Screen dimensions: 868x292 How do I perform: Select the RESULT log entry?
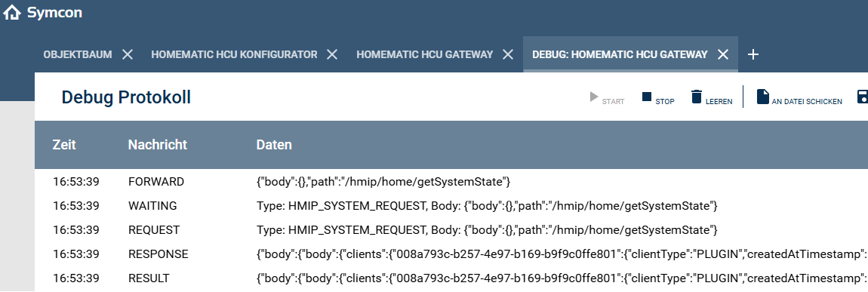coord(451,278)
